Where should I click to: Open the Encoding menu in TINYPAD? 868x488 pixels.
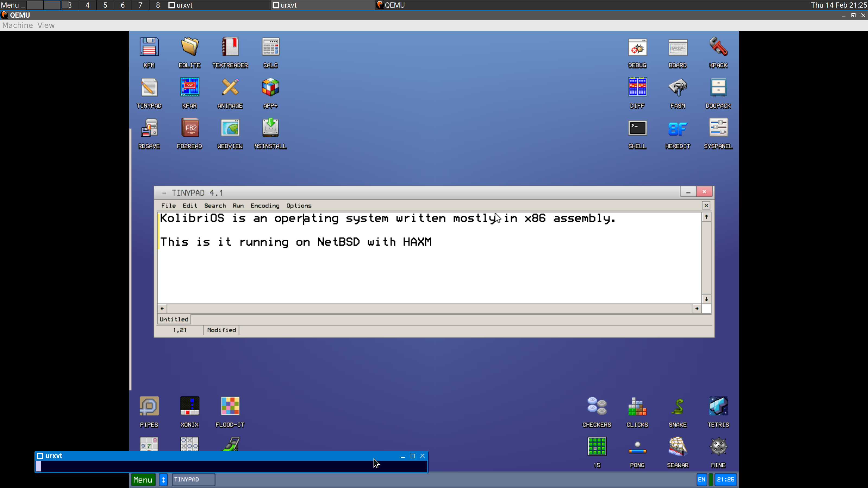point(265,206)
